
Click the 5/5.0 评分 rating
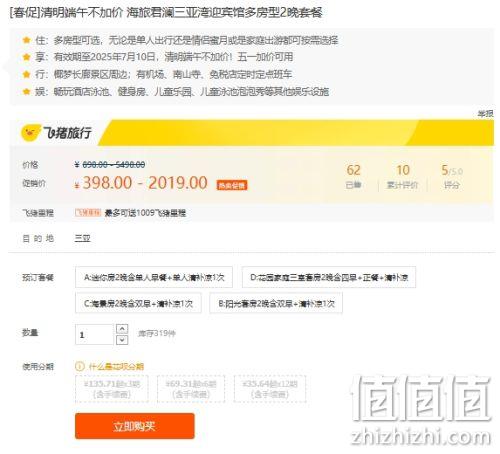click(x=452, y=177)
